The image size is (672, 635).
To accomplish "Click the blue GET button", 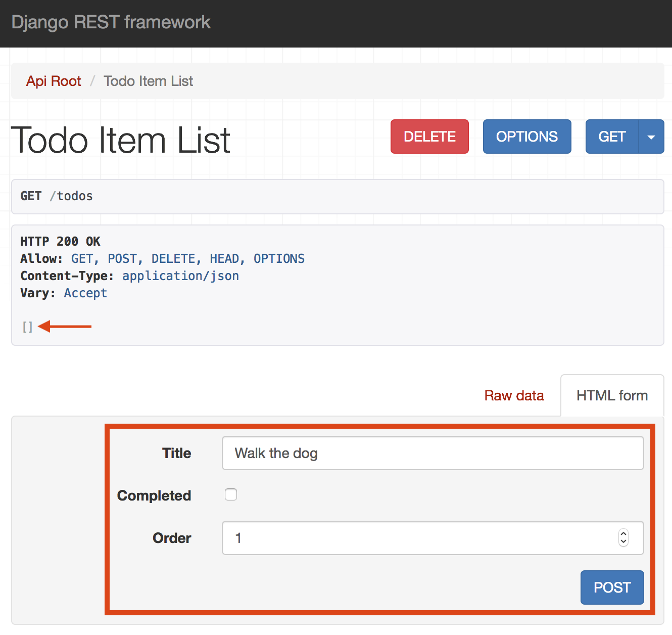I will [x=612, y=137].
